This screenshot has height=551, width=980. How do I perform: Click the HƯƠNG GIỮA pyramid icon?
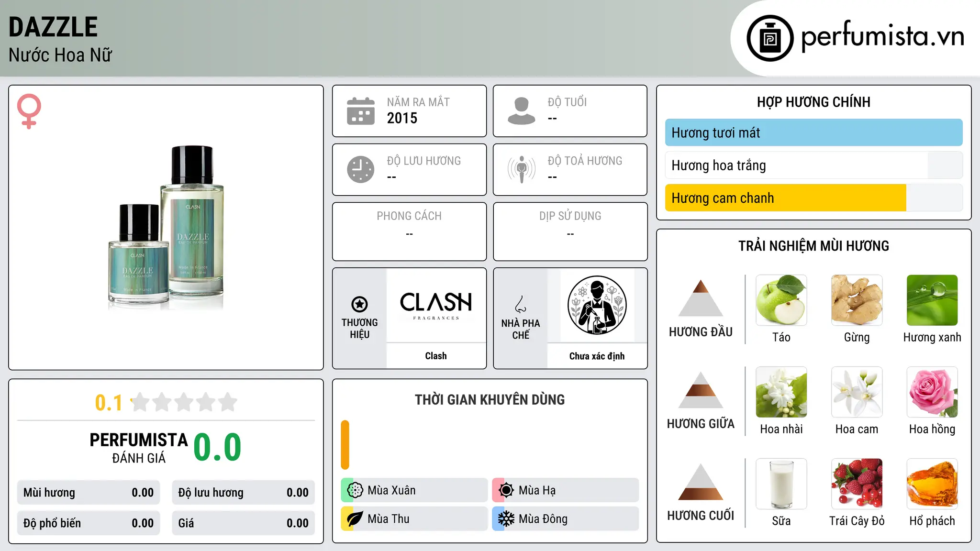coord(701,390)
